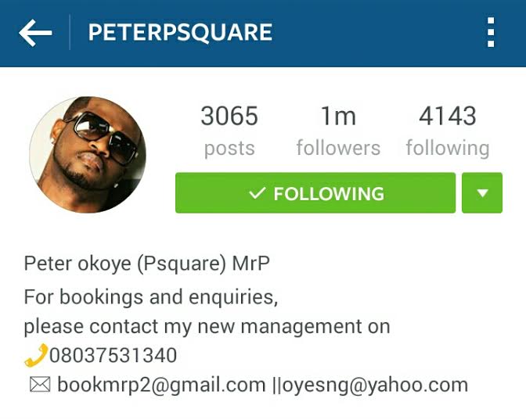Tap the 'For bookings and enquiries' bio line
526x420 pixels.
pyautogui.click(x=151, y=297)
